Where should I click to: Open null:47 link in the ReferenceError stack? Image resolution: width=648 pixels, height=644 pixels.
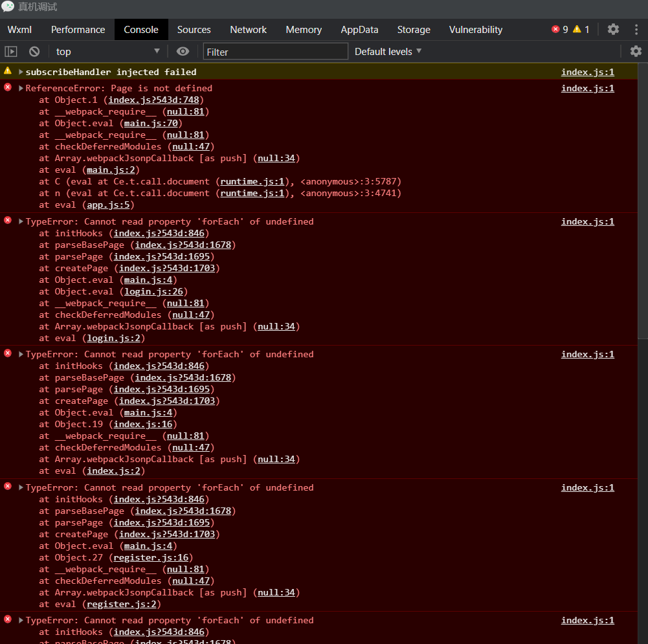pyautogui.click(x=191, y=147)
